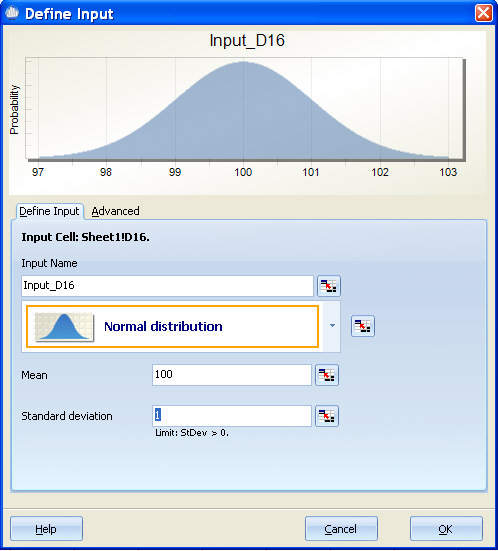
Task: Open the distribution type dropdown arrow
Action: (332, 326)
